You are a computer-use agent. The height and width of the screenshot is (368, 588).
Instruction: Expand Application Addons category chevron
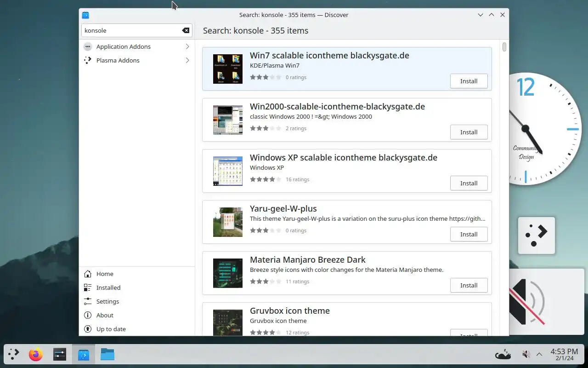click(187, 46)
